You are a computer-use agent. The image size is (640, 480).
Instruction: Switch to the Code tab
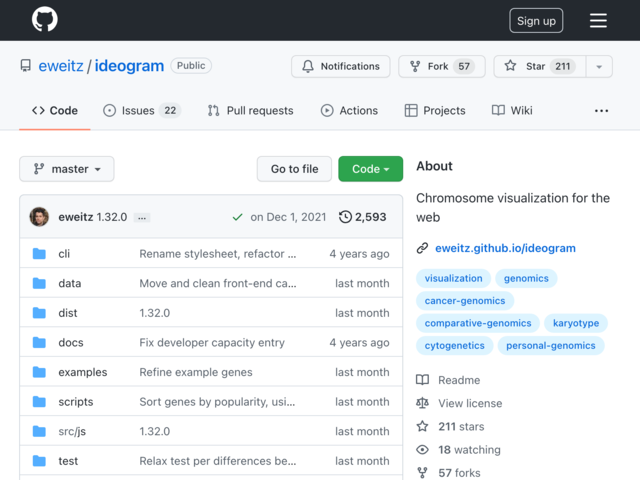[x=55, y=111]
